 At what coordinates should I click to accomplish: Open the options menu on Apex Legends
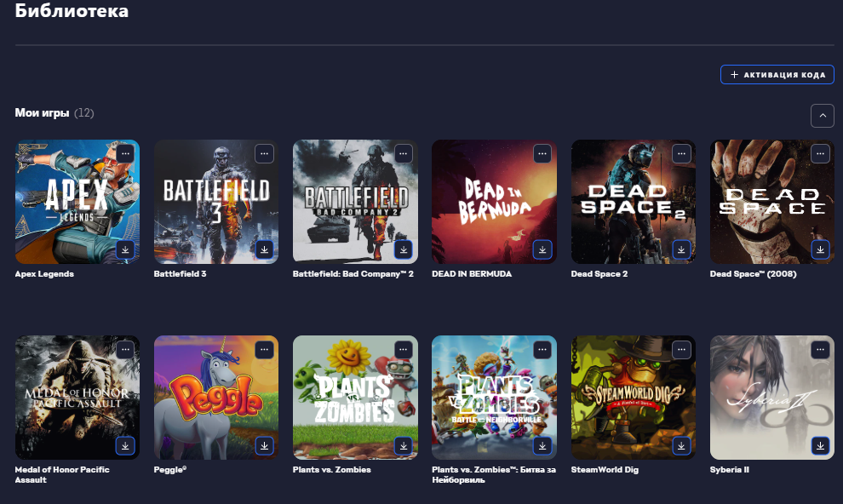[x=125, y=154]
